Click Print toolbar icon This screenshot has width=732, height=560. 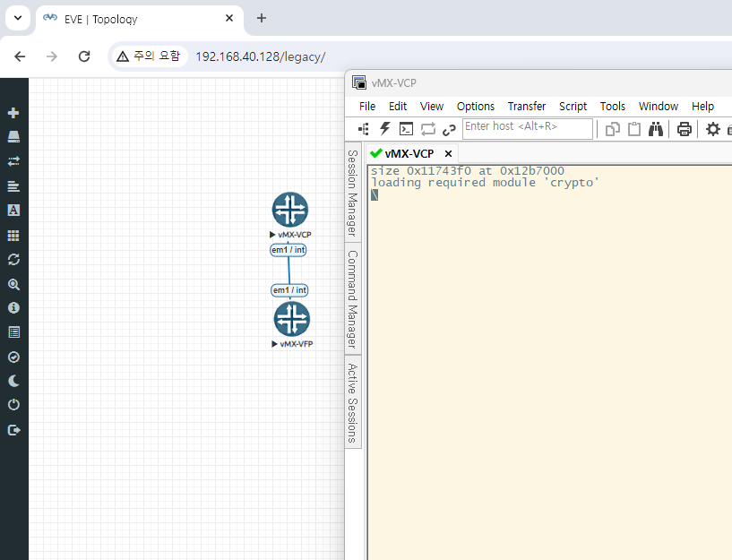click(685, 129)
